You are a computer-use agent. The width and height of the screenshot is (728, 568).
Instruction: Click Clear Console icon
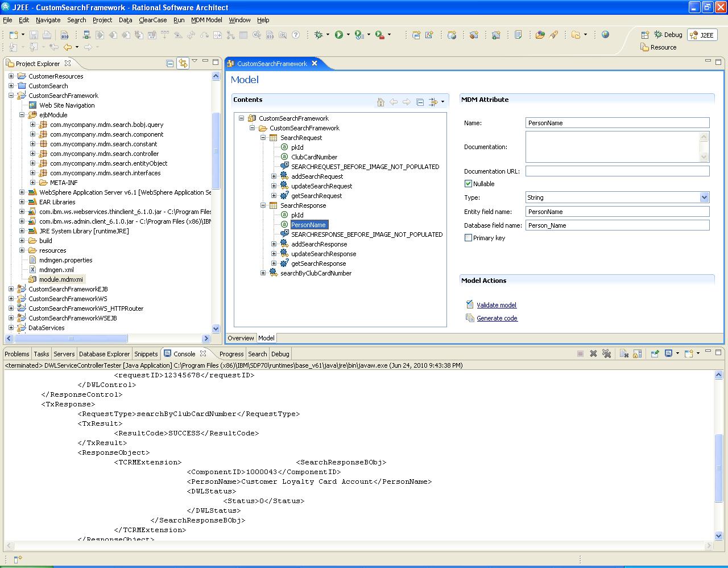point(624,353)
